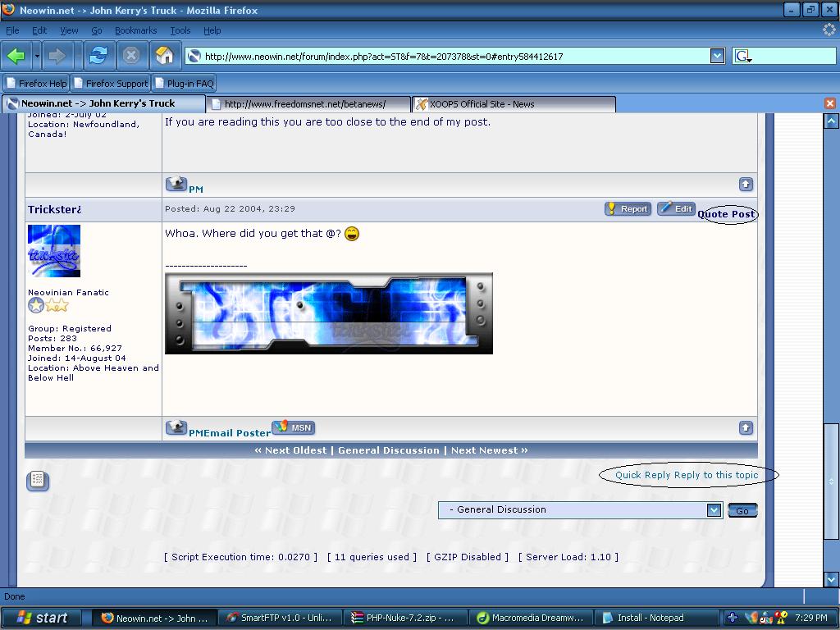The width and height of the screenshot is (840, 630).
Task: Open the File menu
Action: (12, 30)
